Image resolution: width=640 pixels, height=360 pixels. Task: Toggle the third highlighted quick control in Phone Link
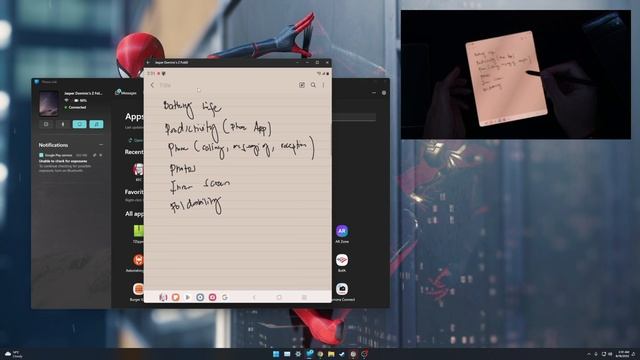click(x=80, y=124)
